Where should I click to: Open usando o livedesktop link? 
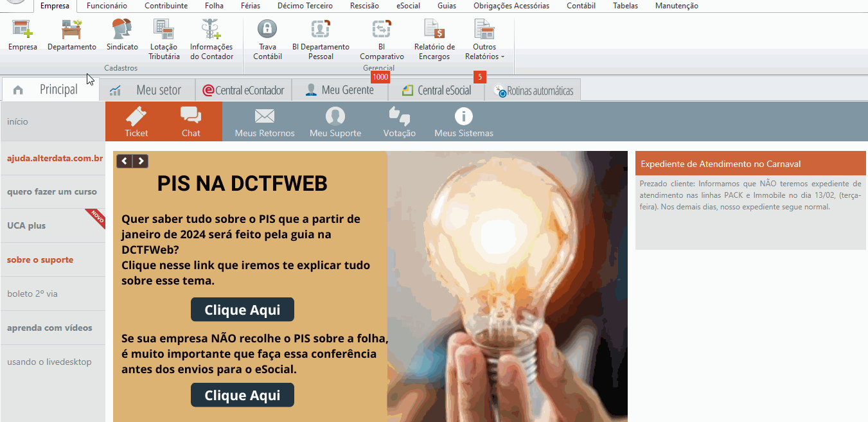pos(53,362)
